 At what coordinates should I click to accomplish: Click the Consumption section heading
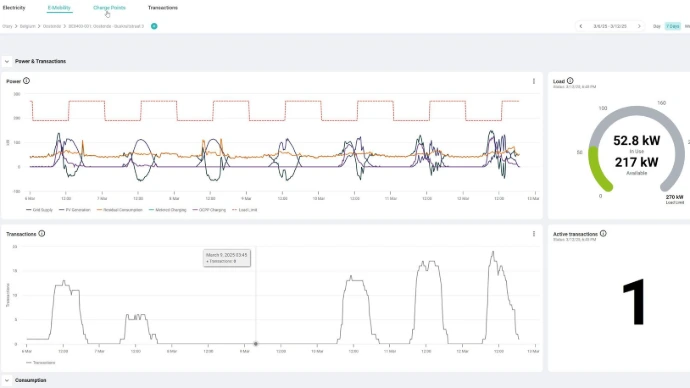click(x=30, y=380)
